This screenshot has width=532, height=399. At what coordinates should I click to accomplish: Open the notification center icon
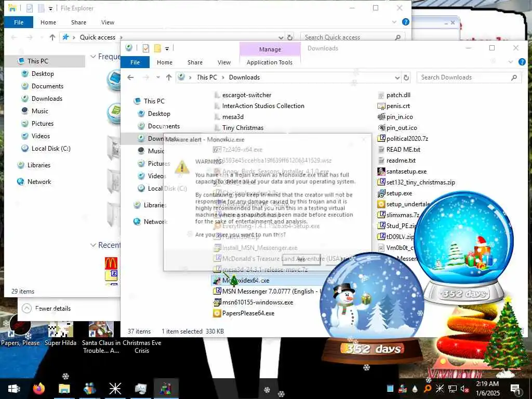pyautogui.click(x=515, y=389)
